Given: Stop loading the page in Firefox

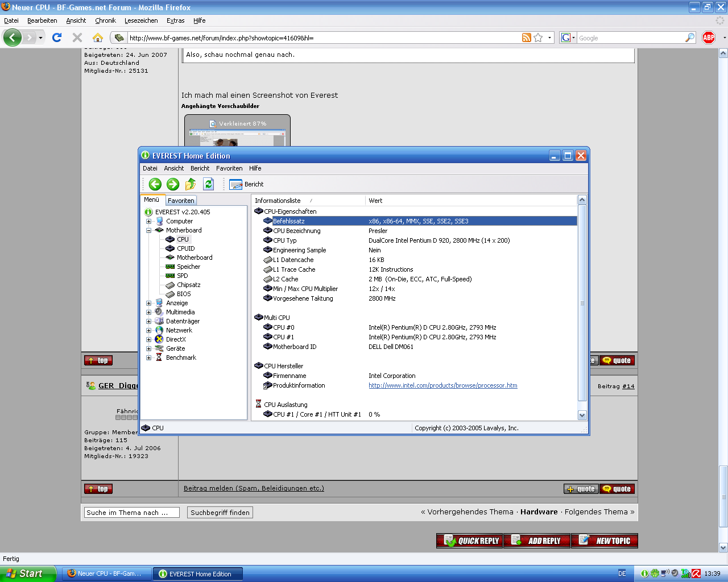Looking at the screenshot, I should [x=77, y=38].
